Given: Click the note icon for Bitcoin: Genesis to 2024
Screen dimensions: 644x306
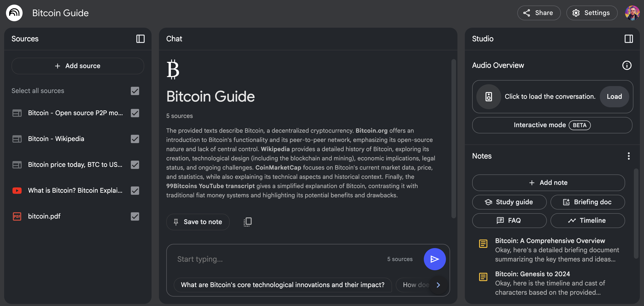Looking at the screenshot, I should tap(483, 277).
